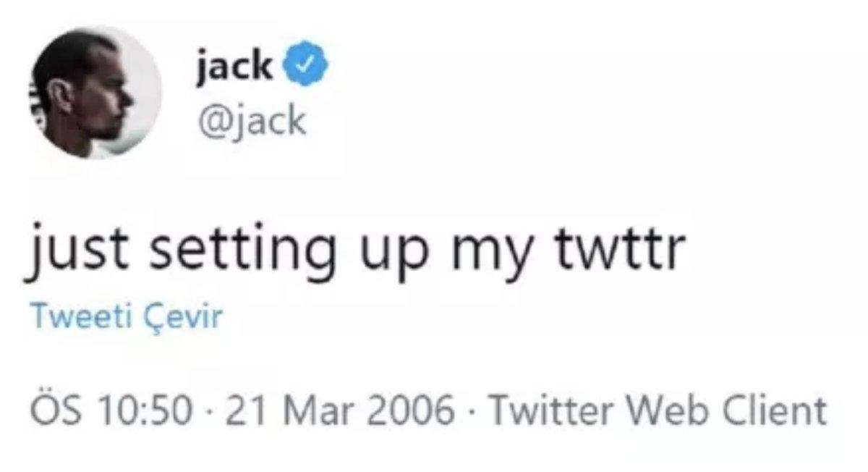Click the Tweeti Çevir translate link

point(125,317)
